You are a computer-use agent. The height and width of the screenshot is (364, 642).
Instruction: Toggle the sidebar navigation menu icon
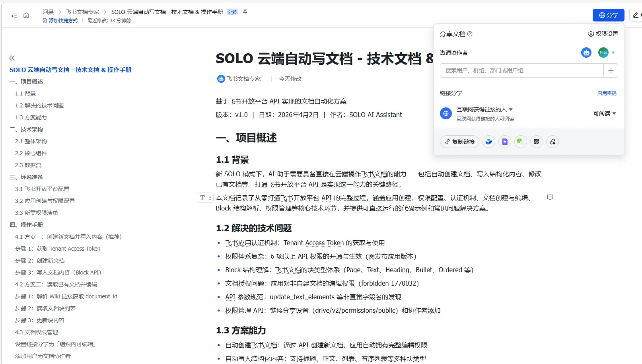pyautogui.click(x=14, y=15)
